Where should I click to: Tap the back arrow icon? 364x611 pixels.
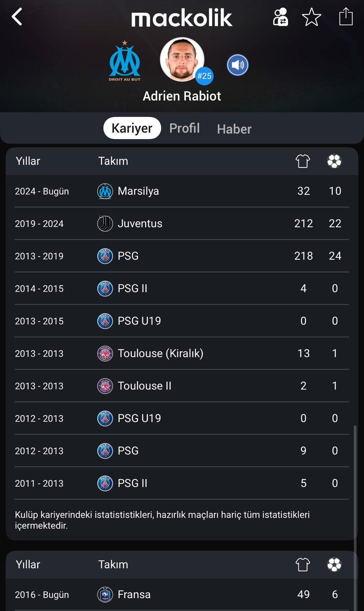pyautogui.click(x=17, y=17)
